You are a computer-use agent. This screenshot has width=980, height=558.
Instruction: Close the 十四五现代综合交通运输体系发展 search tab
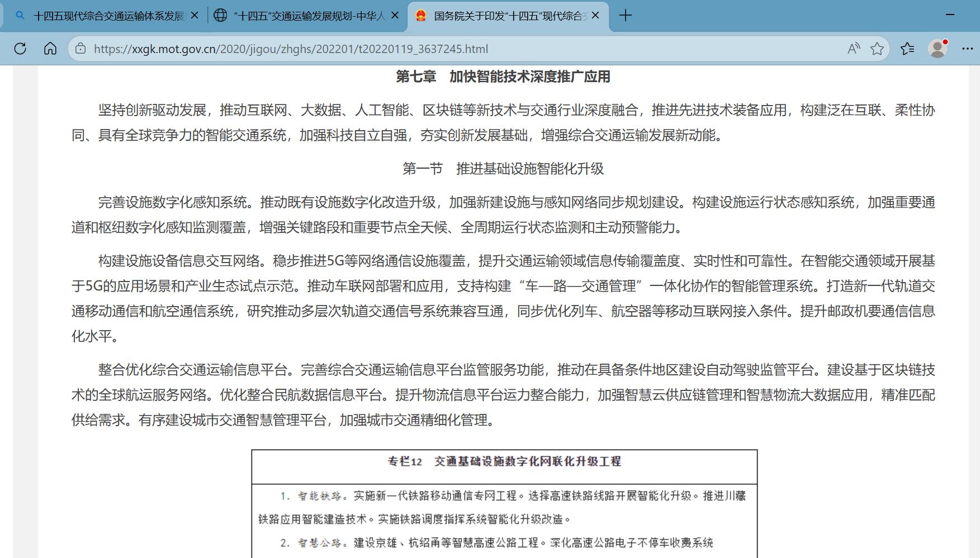coord(195,16)
